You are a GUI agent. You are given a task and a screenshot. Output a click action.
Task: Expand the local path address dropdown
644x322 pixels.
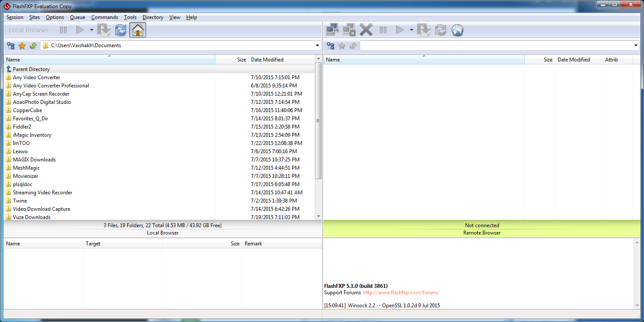[317, 45]
